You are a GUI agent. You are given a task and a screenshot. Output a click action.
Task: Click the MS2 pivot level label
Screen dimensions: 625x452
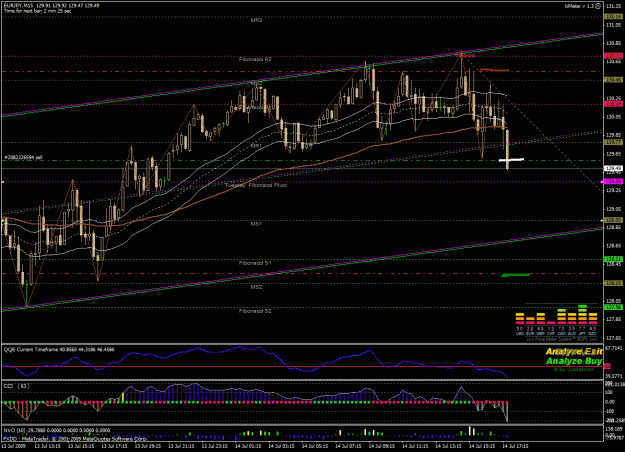[256, 287]
